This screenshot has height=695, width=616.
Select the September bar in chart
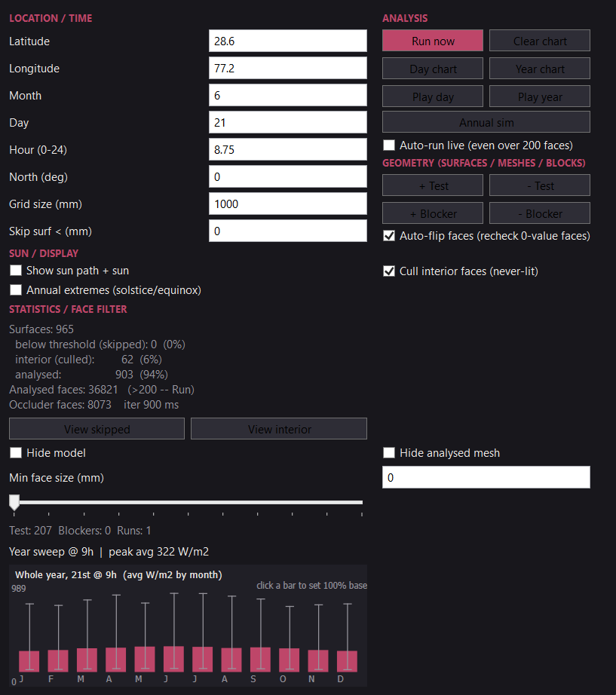[260, 659]
